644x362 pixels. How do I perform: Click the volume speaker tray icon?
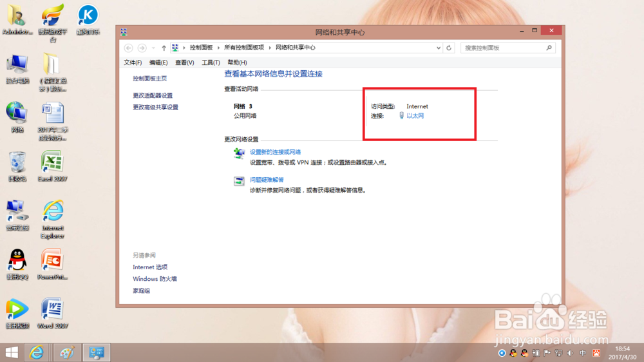pos(570,353)
